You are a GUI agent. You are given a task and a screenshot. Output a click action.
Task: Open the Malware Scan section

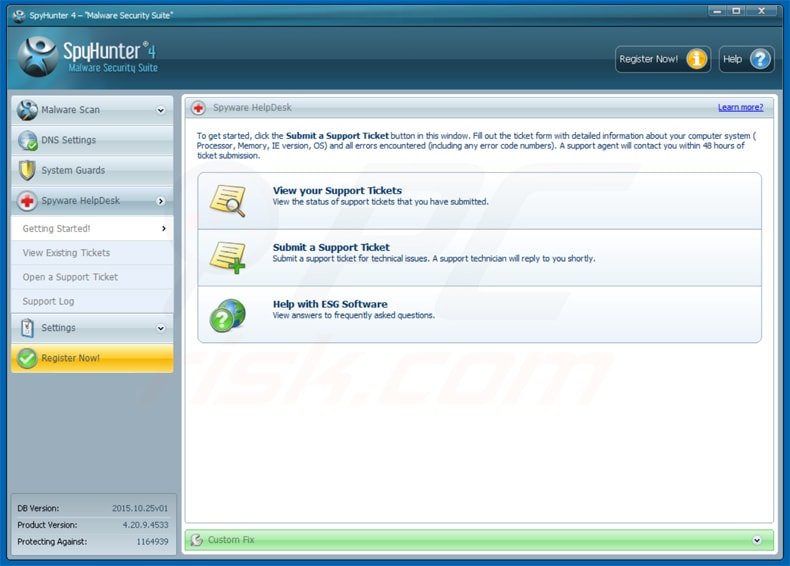tap(92, 110)
